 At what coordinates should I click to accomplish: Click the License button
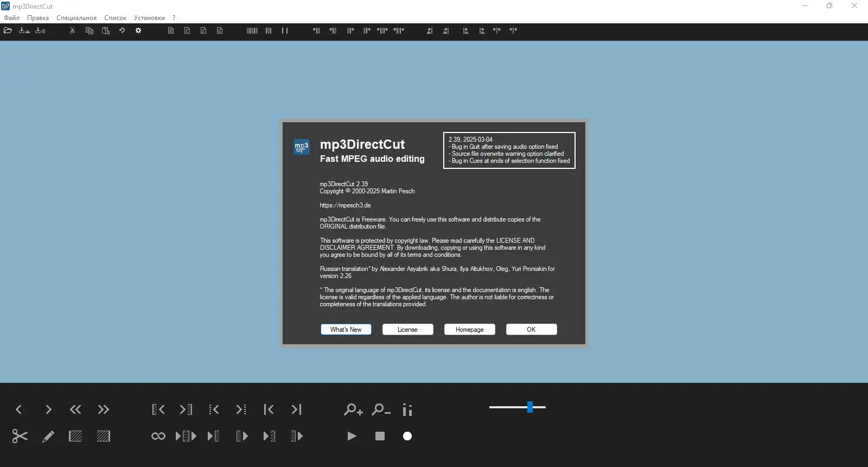coord(408,330)
